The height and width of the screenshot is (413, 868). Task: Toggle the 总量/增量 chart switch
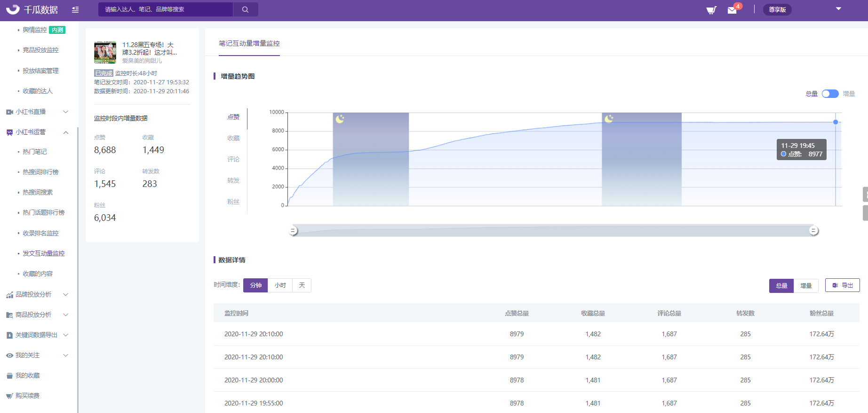[x=830, y=94]
